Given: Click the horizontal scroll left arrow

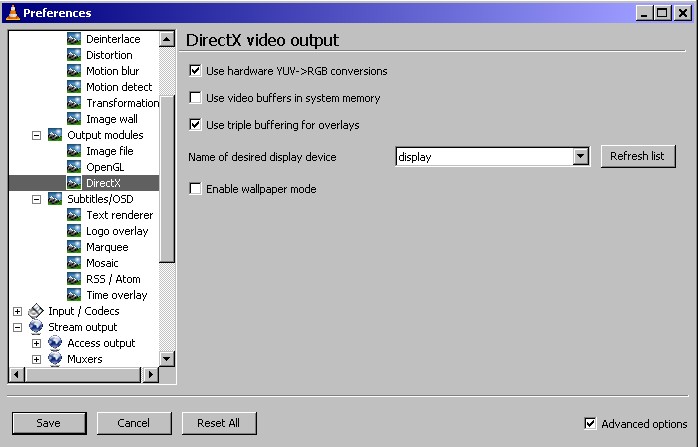Looking at the screenshot, I should pyautogui.click(x=17, y=375).
